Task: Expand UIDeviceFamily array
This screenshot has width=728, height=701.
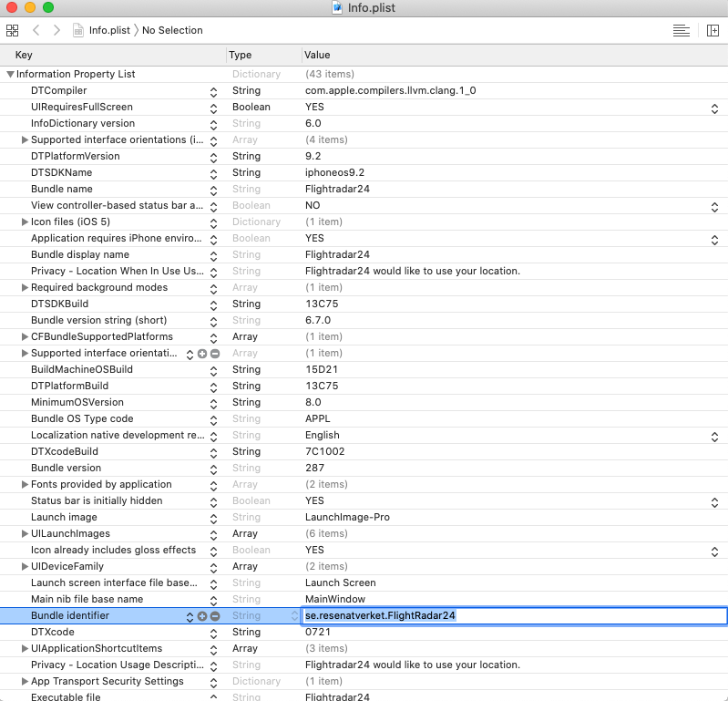Action: 26,566
